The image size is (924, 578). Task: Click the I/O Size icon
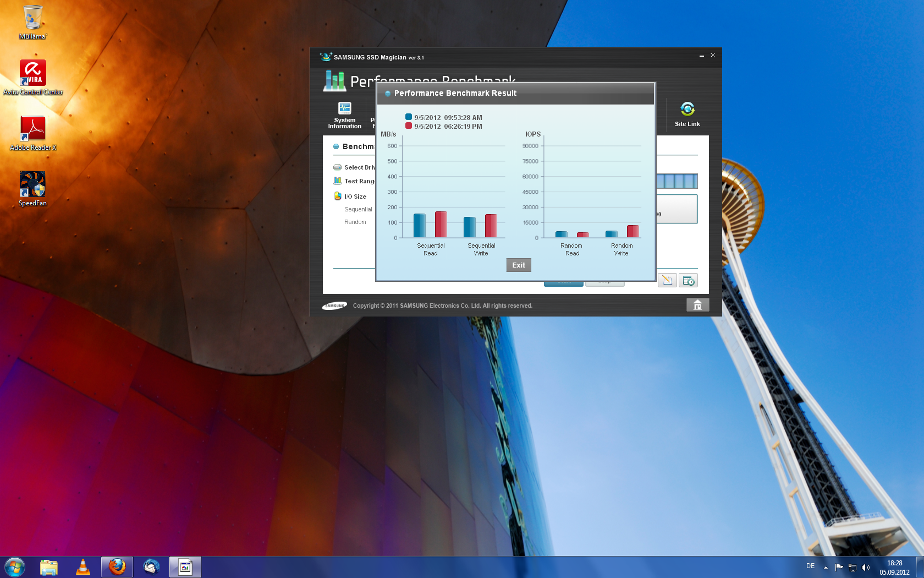point(338,196)
